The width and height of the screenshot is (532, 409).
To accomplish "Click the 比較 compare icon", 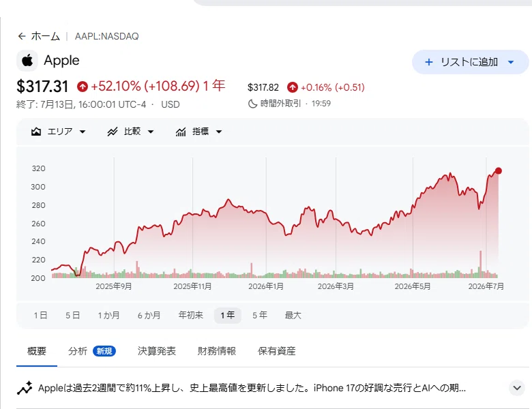I will 113,132.
